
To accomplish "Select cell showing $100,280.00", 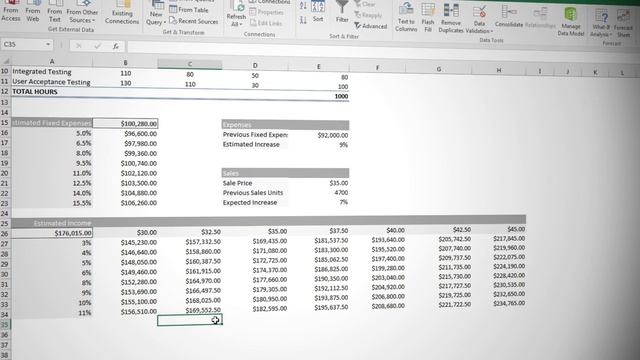I will [125, 123].
